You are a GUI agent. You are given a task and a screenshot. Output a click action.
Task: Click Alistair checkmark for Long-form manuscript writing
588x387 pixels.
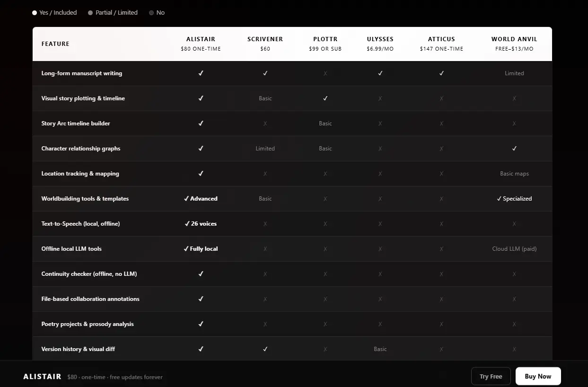(201, 73)
